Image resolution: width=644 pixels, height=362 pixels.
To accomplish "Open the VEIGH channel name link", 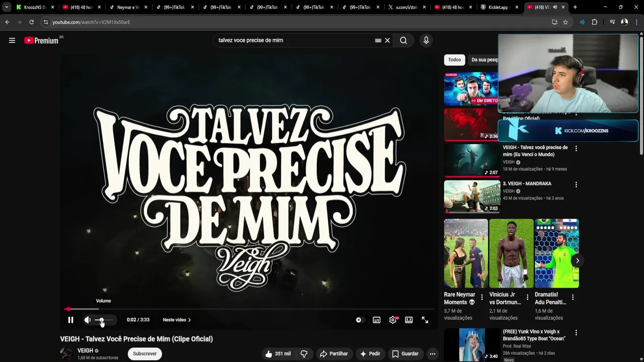I will 85,351.
